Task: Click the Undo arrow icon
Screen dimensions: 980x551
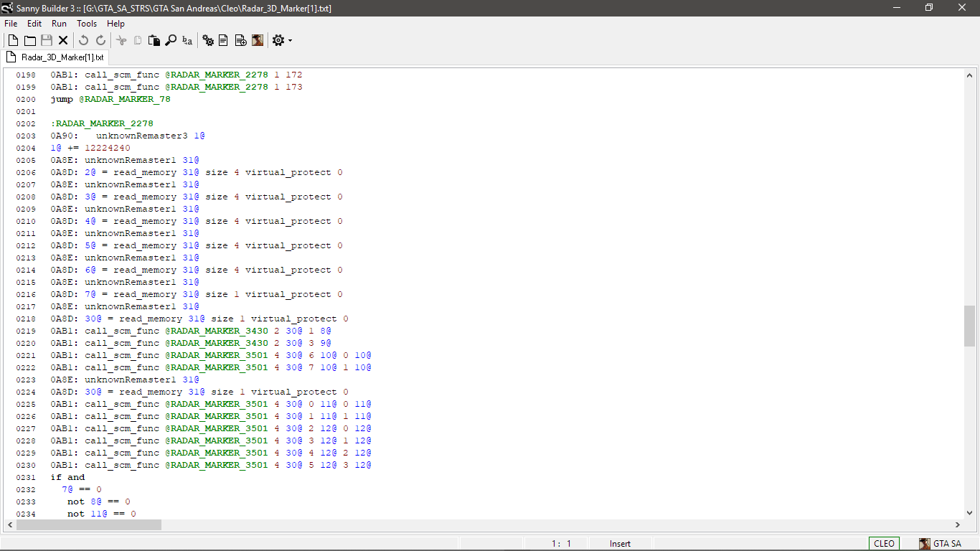Action: tap(83, 40)
